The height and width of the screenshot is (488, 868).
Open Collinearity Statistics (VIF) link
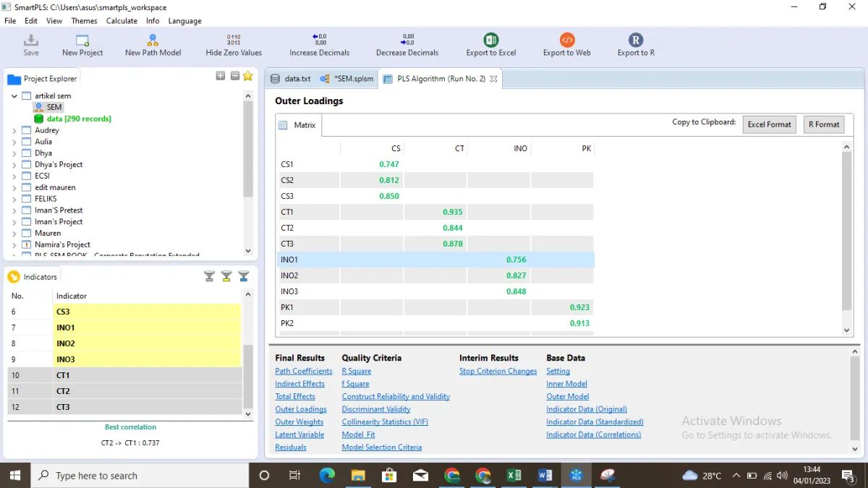click(x=385, y=421)
